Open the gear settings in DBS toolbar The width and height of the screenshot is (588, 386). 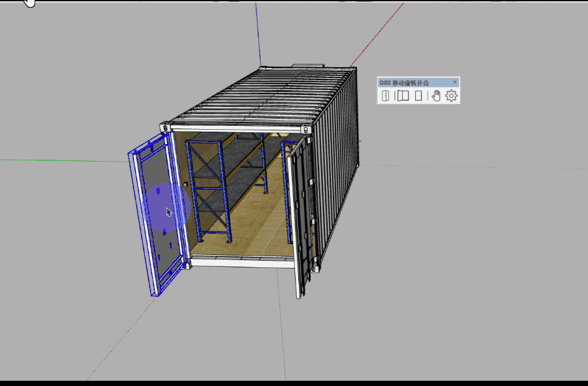(452, 96)
